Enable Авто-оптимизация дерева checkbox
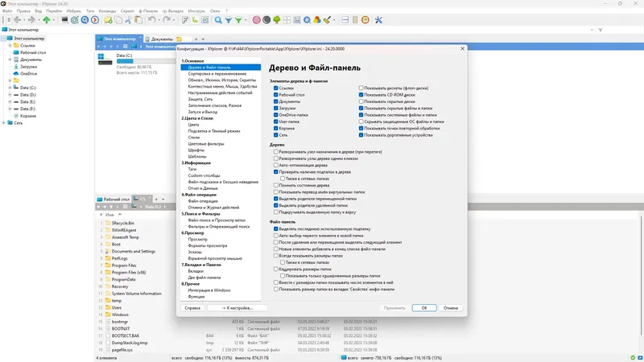Image resolution: width=644 pixels, height=362 pixels. (x=275, y=165)
